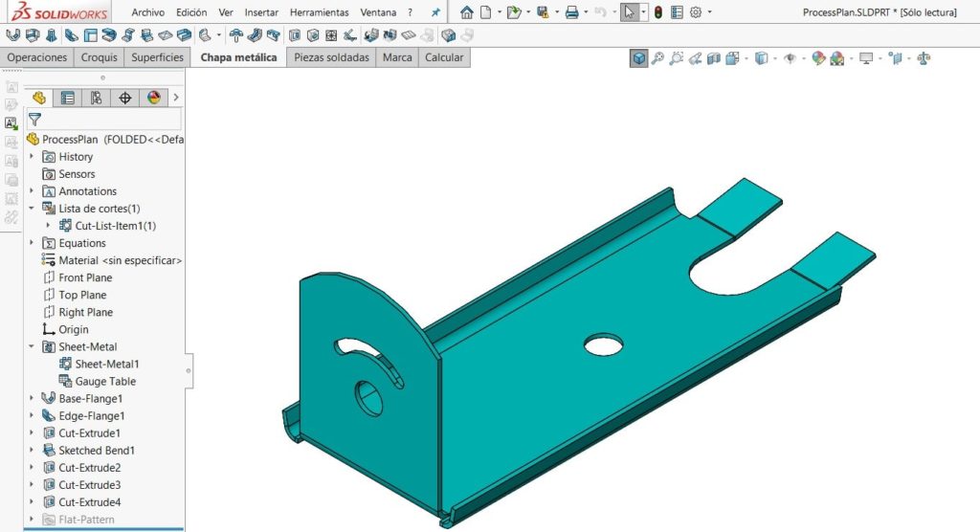Toggle the pin icon beside the menu bar
Viewport: 980px width, 532px height.
(x=436, y=12)
